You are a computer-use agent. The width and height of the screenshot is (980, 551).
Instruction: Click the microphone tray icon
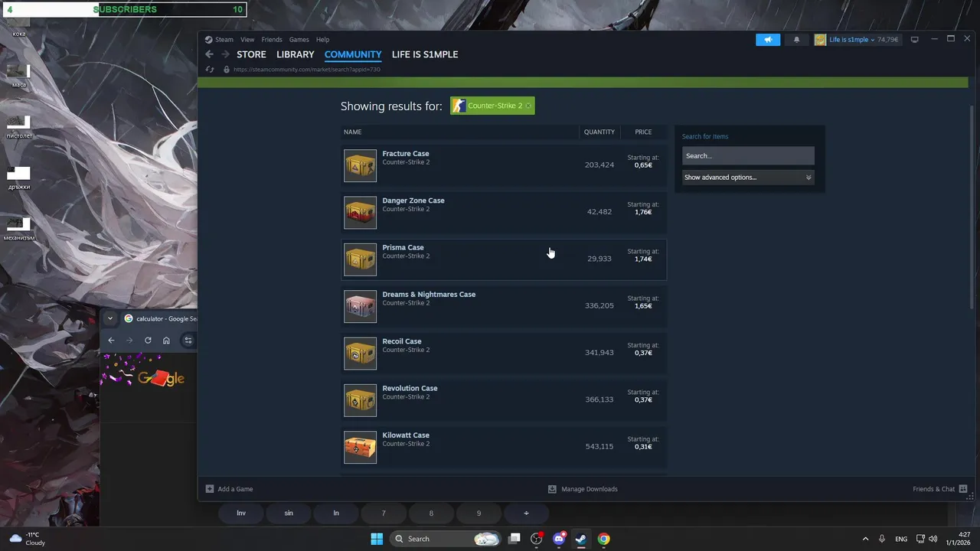[882, 539]
